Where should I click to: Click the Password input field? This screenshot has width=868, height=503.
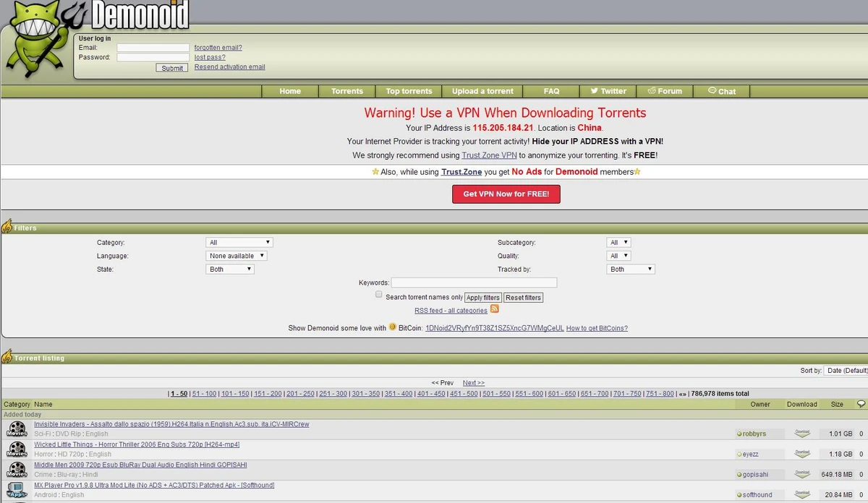(153, 57)
